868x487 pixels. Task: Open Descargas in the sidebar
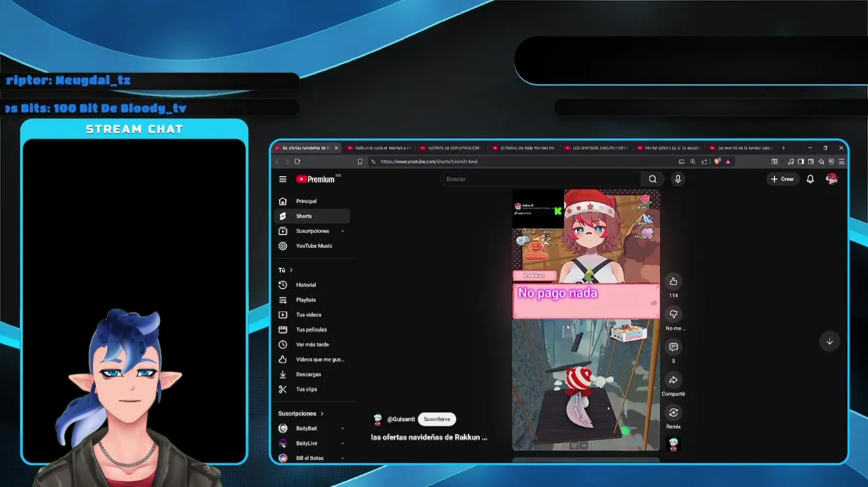coord(312,374)
